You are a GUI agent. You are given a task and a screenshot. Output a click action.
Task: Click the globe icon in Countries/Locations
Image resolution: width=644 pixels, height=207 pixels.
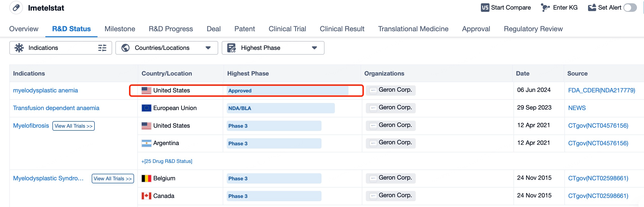[125, 48]
